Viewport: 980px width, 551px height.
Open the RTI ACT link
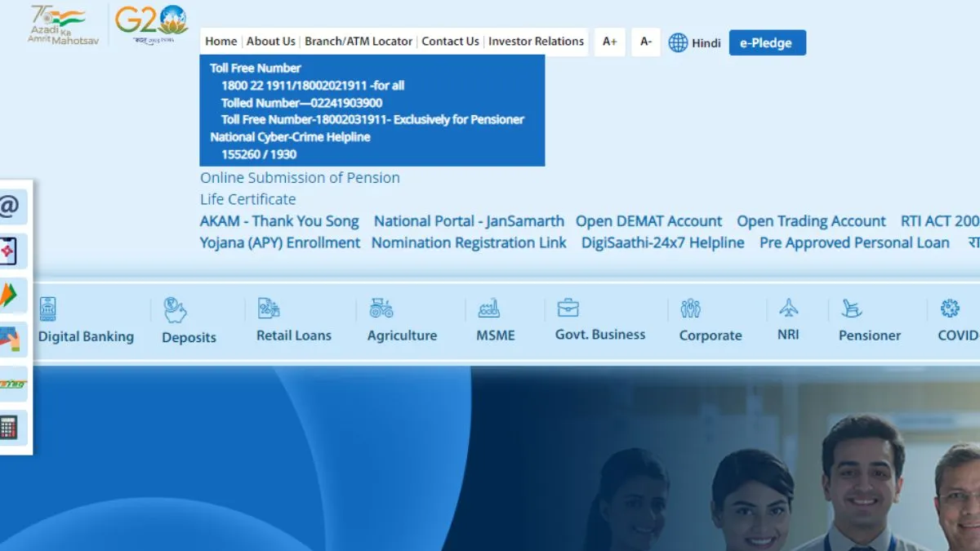tap(940, 221)
